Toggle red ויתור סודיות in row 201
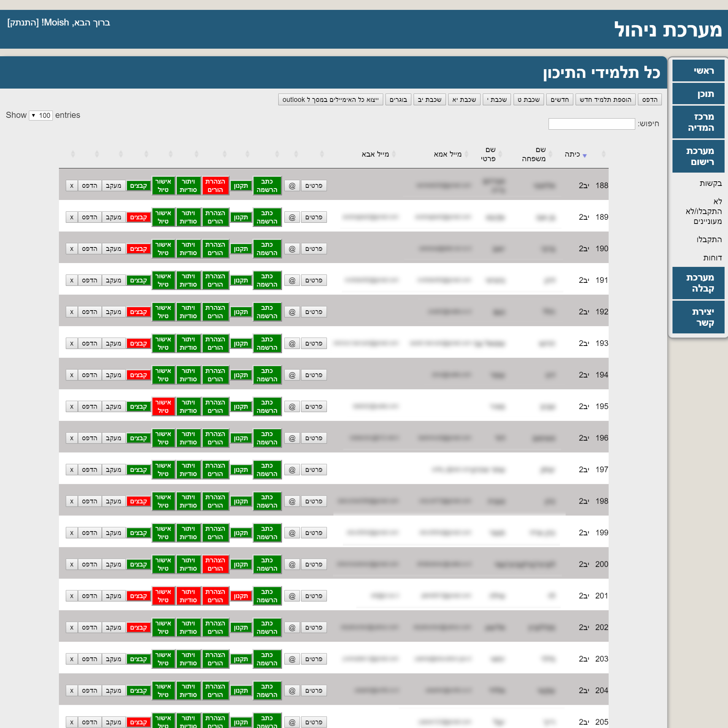 coord(188,596)
